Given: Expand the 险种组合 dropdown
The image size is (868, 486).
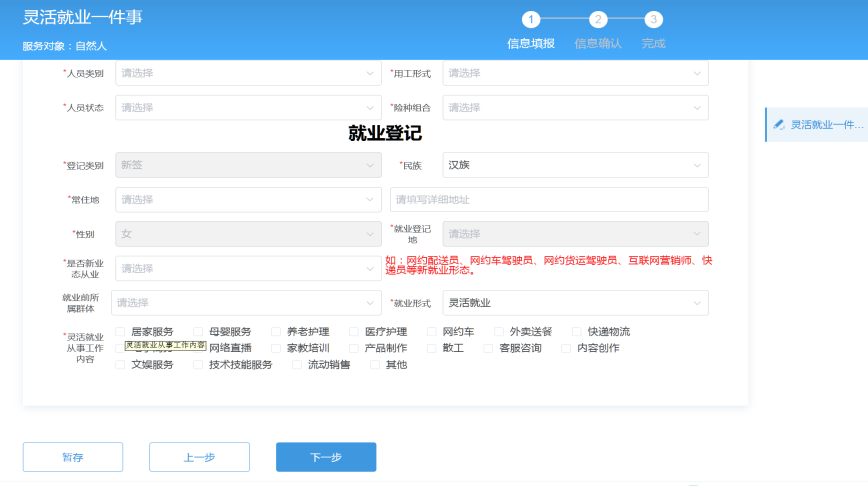Looking at the screenshot, I should [575, 107].
